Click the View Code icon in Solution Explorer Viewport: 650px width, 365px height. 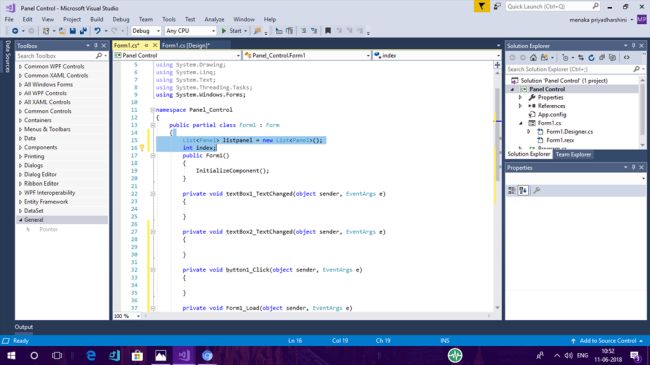(627, 58)
